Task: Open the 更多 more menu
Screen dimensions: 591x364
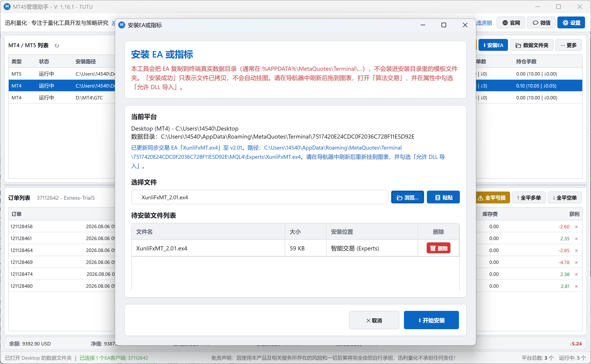Action: tap(569, 45)
